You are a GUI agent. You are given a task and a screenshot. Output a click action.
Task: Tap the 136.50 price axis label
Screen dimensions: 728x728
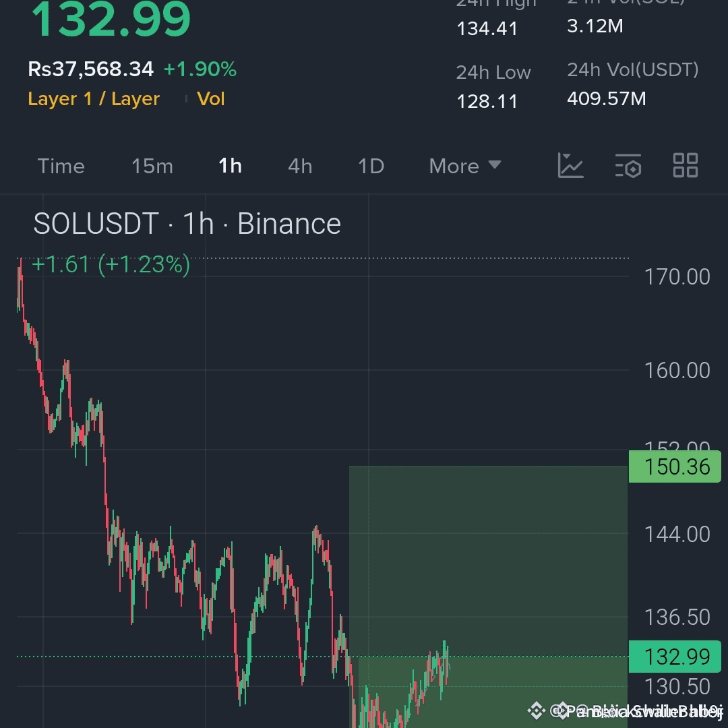click(677, 617)
